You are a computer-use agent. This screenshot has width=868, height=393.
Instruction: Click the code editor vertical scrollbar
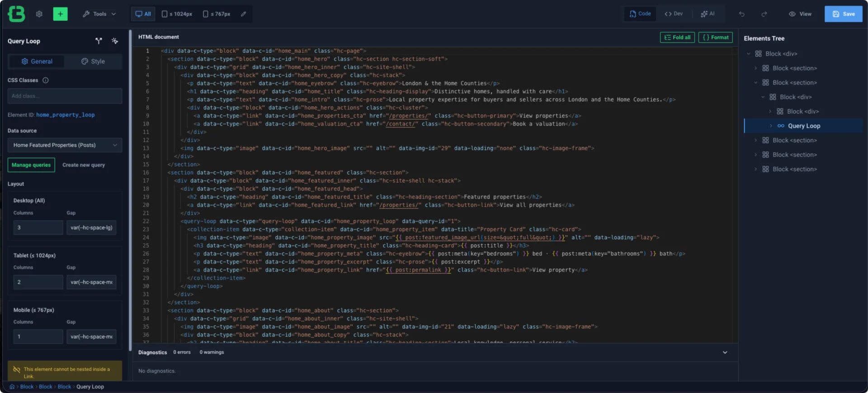coord(735,194)
